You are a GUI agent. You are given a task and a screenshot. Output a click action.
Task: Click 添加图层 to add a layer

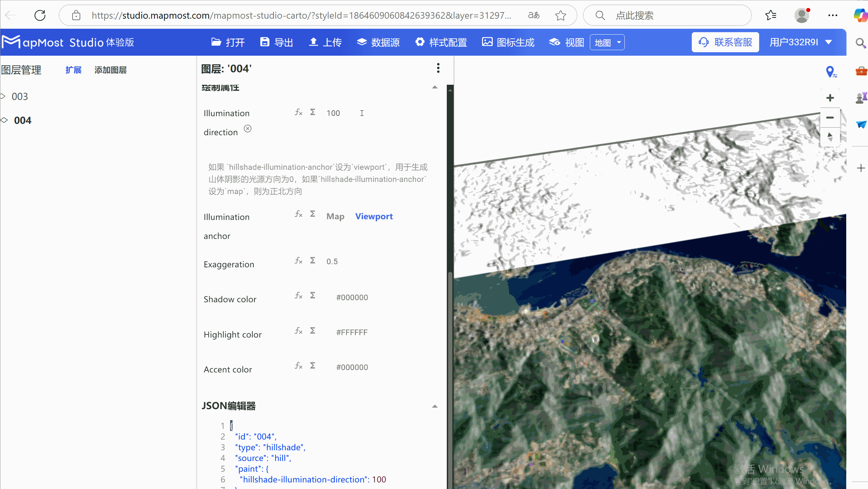111,70
